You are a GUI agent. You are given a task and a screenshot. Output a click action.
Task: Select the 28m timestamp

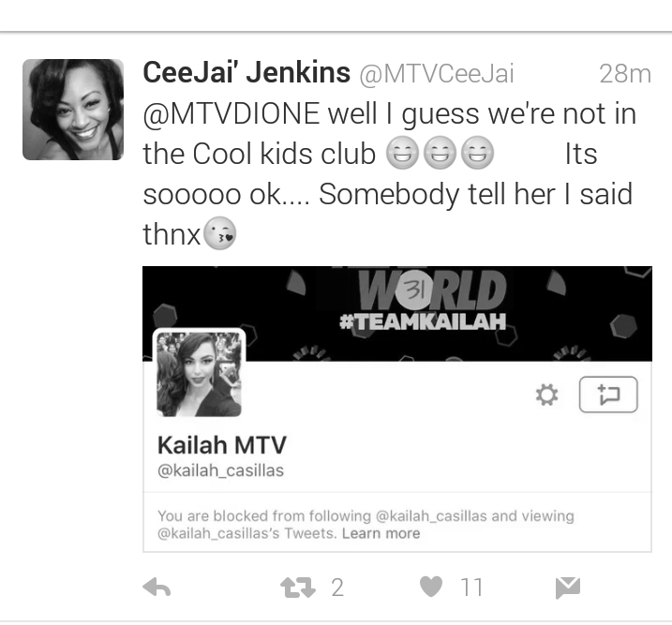[625, 74]
